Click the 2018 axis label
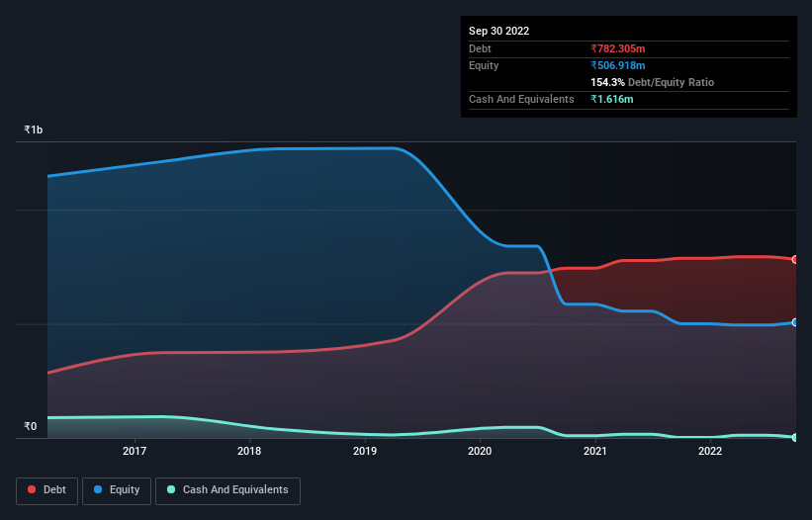Screen dimensions: 812x520 coord(249,451)
